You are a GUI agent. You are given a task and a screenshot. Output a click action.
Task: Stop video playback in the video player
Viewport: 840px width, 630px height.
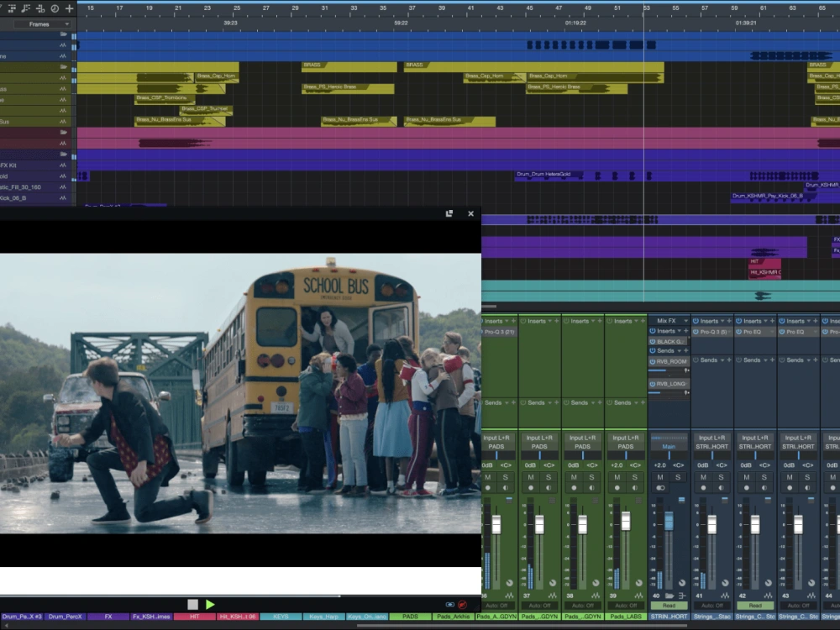click(x=193, y=604)
